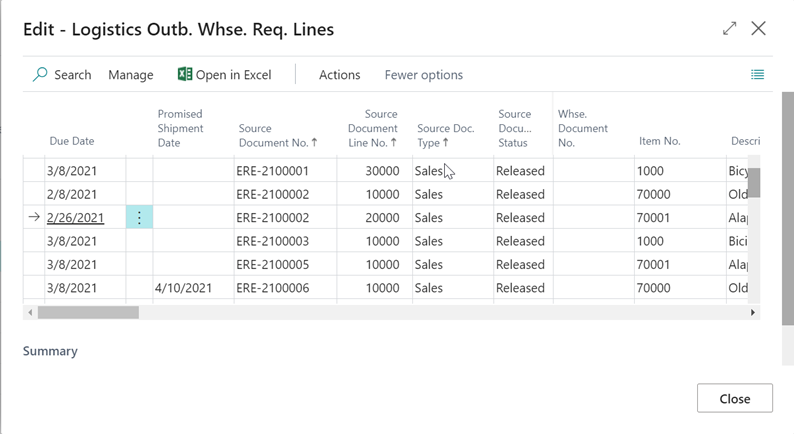Click the Search magnifier icon

40,75
